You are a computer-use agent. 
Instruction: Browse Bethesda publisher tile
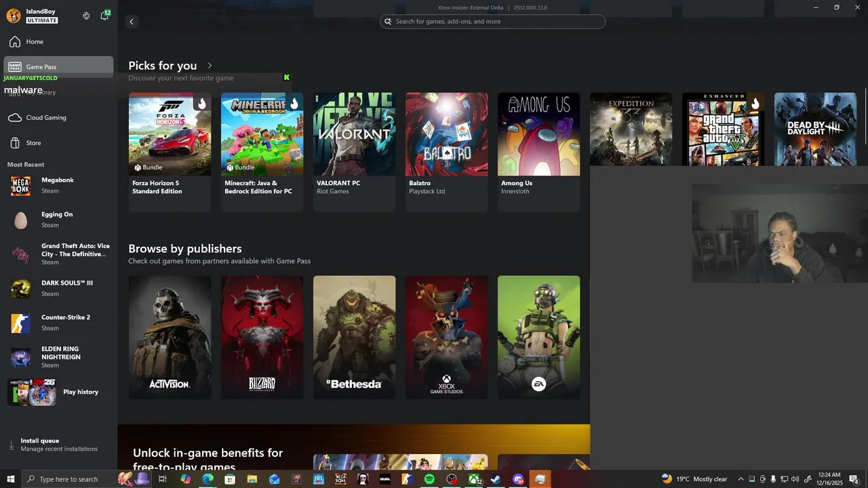point(354,337)
